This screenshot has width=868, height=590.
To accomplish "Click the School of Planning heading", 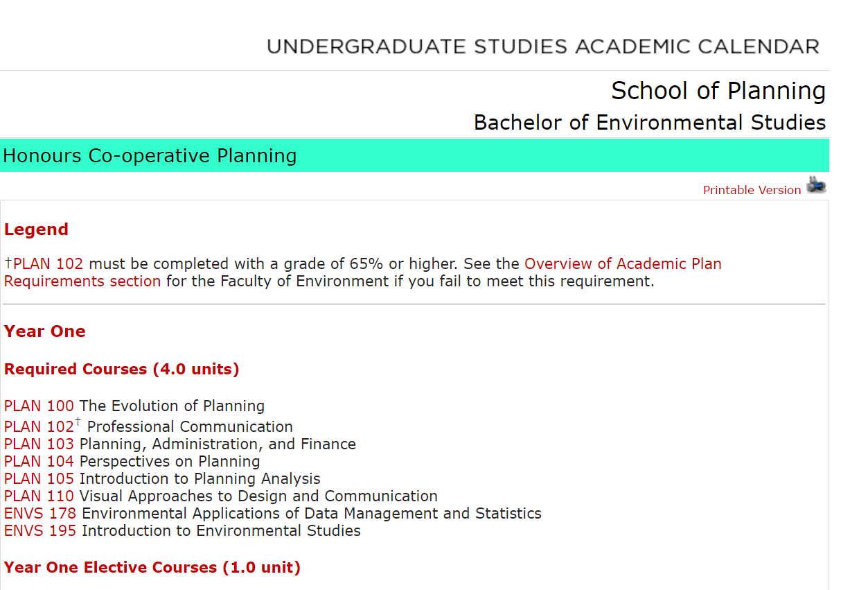I will [x=718, y=91].
